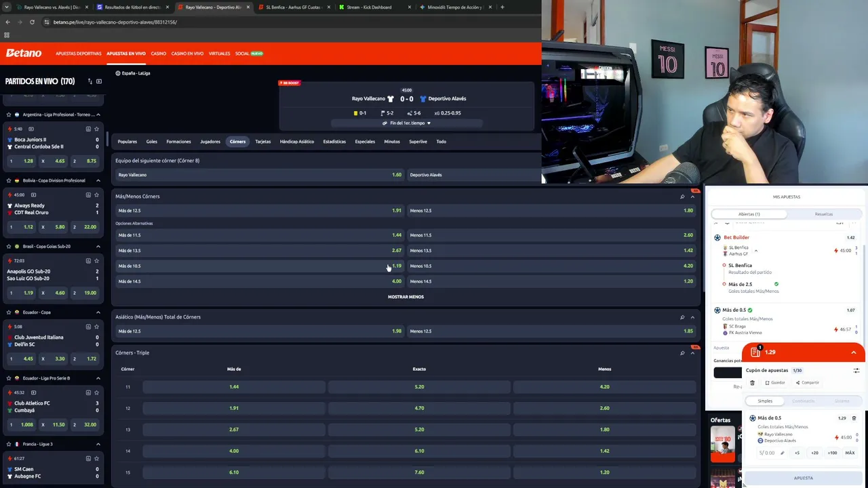The image size is (868, 488).
Task: View site information icon in address bar
Action: [x=46, y=22]
